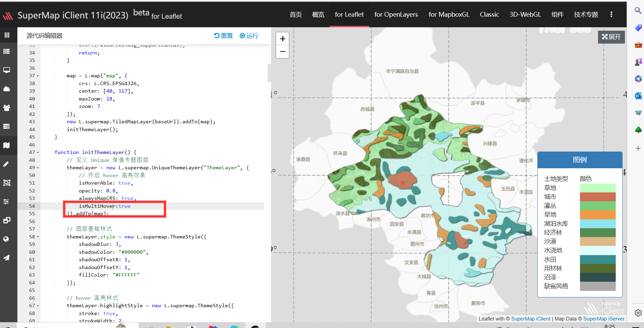The image size is (644, 328).
Task: Collapse code fold at line 58
Action: pos(38,237)
